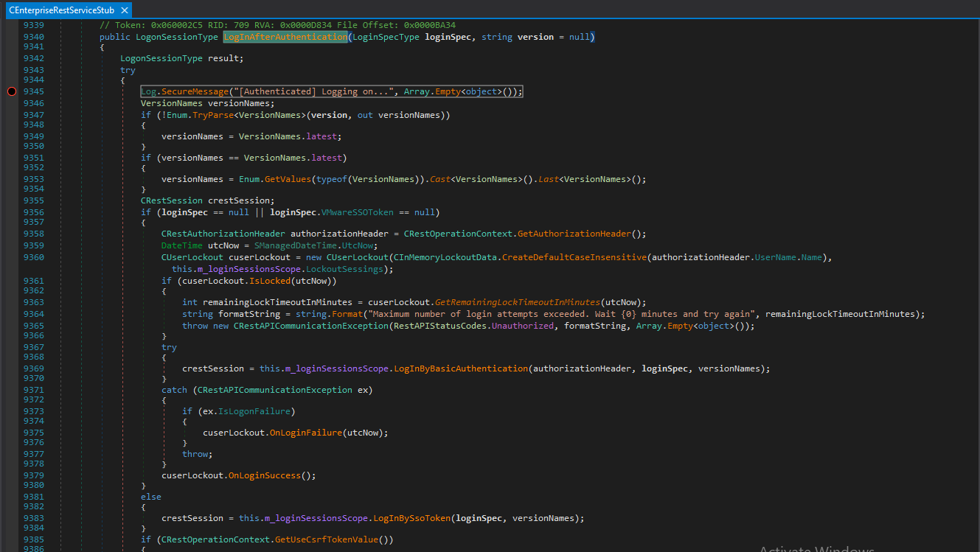Screen dimensions: 980x552
Task: Click the highlighted LogInAfterAuthentication method name
Action: pyautogui.click(x=285, y=37)
